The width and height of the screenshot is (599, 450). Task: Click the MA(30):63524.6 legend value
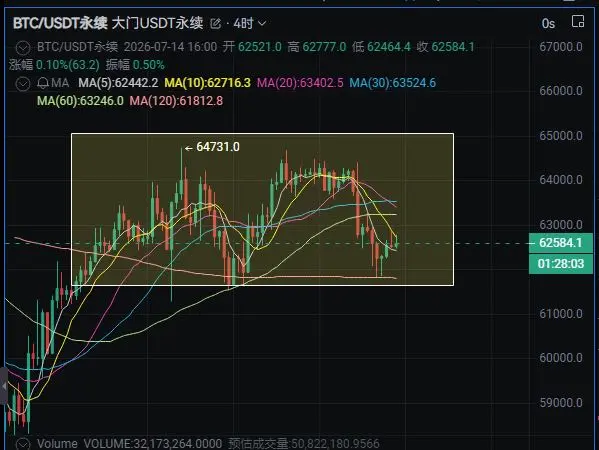(x=392, y=83)
